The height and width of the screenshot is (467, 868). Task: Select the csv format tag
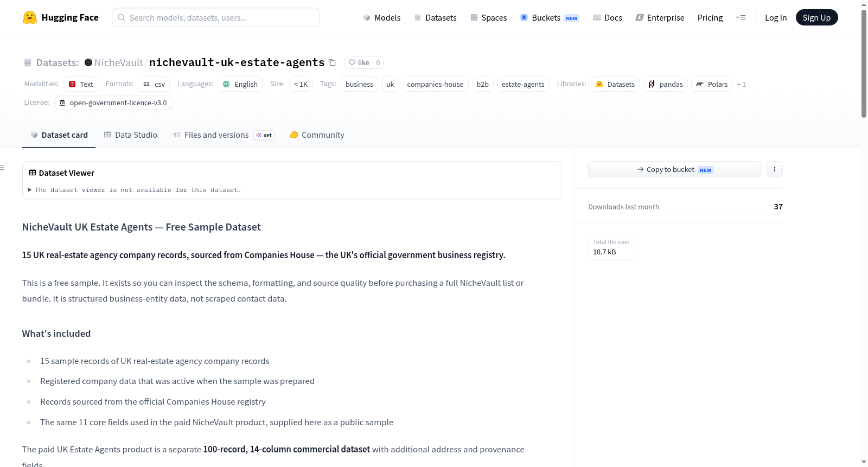pos(154,84)
